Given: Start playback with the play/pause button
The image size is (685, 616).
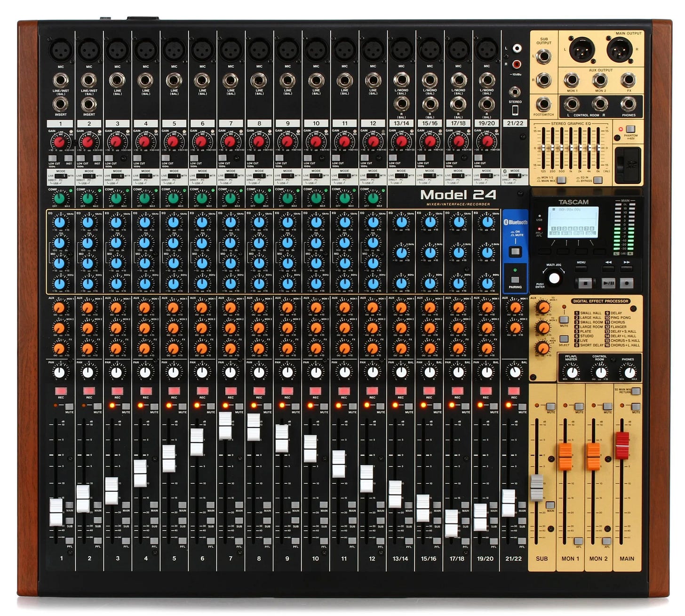Looking at the screenshot, I should point(608,283).
